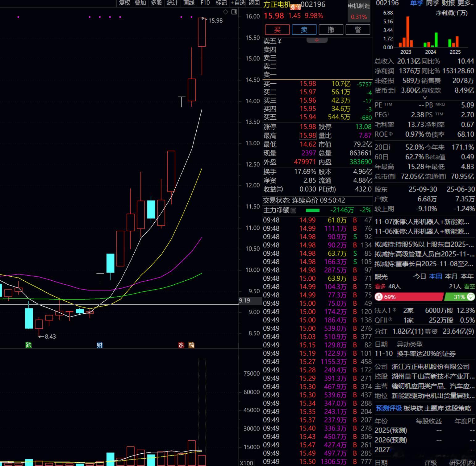The width and height of the screenshot is (476, 466).
Task: Toggle the side panel layout icon
Action: coord(234,12)
